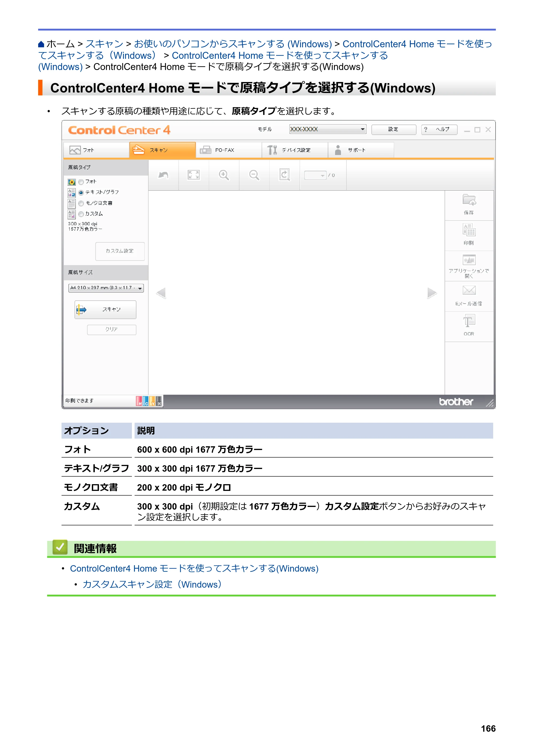The width and height of the screenshot is (534, 756).
Task: Click the OCR icon
Action: tap(469, 321)
